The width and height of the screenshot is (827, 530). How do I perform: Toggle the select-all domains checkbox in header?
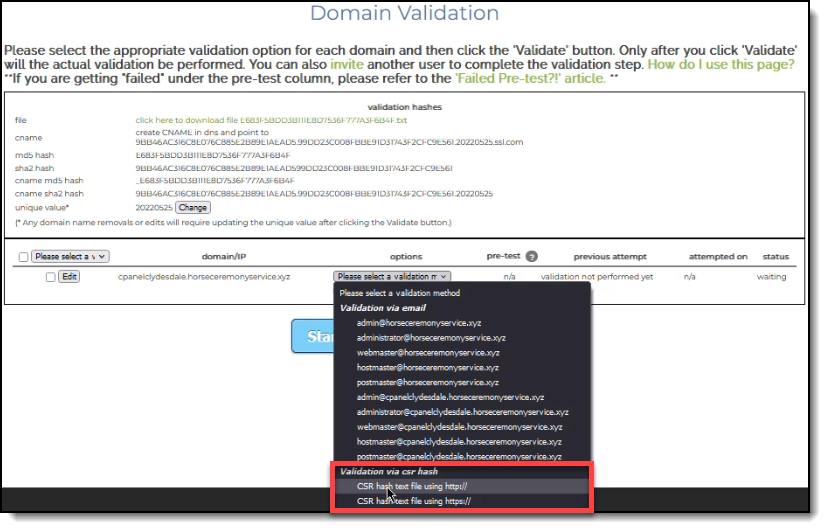point(24,257)
